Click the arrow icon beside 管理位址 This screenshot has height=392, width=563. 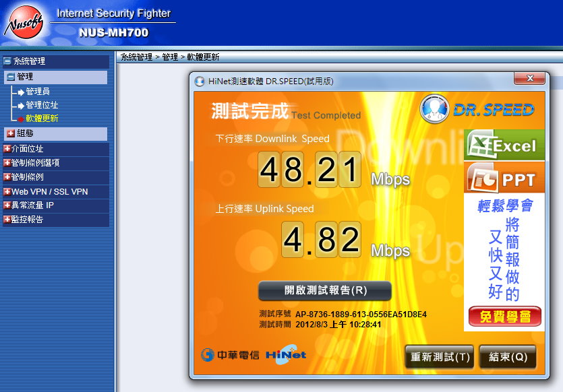[x=21, y=106]
